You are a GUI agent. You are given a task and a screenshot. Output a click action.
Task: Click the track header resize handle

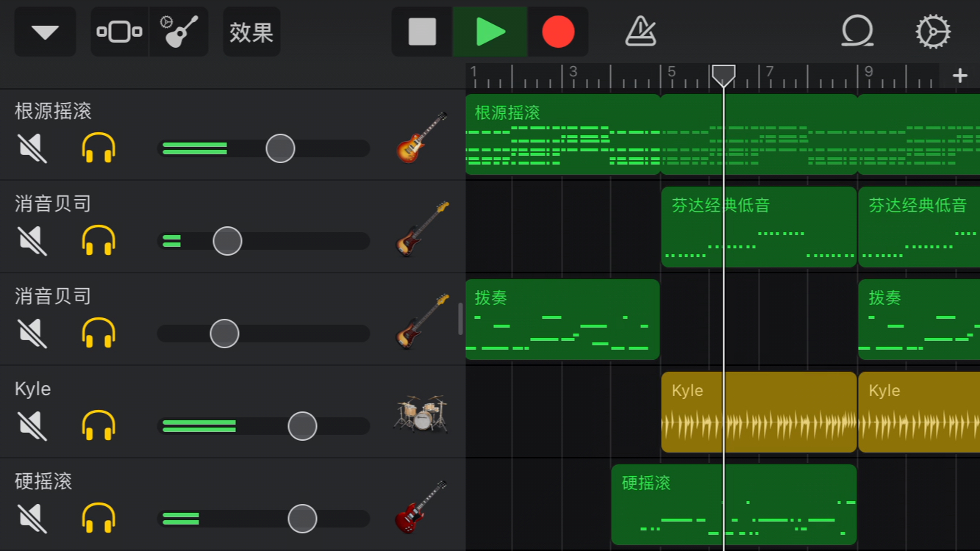(461, 320)
